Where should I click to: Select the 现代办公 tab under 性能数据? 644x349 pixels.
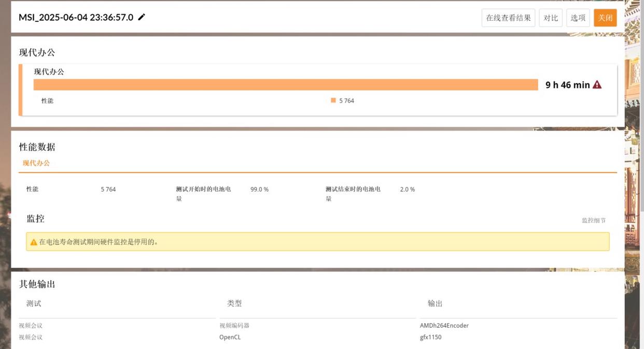click(x=36, y=163)
